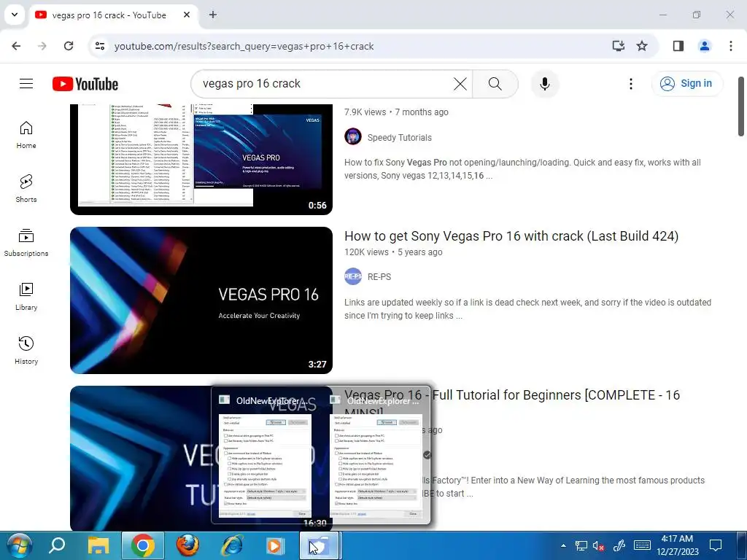Select the 'vegas pro 16 crack - YouTube' tab
Viewport: 747px width, 560px height.
tap(114, 15)
